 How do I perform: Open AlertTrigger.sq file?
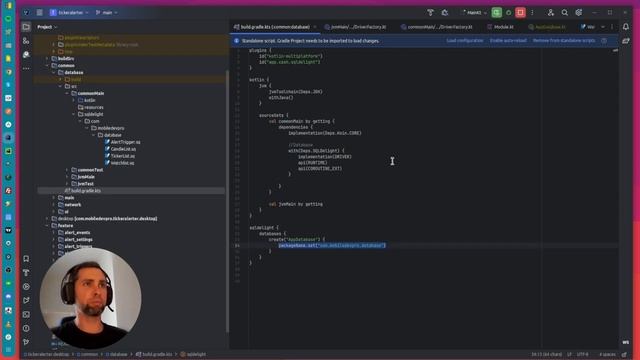[122, 142]
